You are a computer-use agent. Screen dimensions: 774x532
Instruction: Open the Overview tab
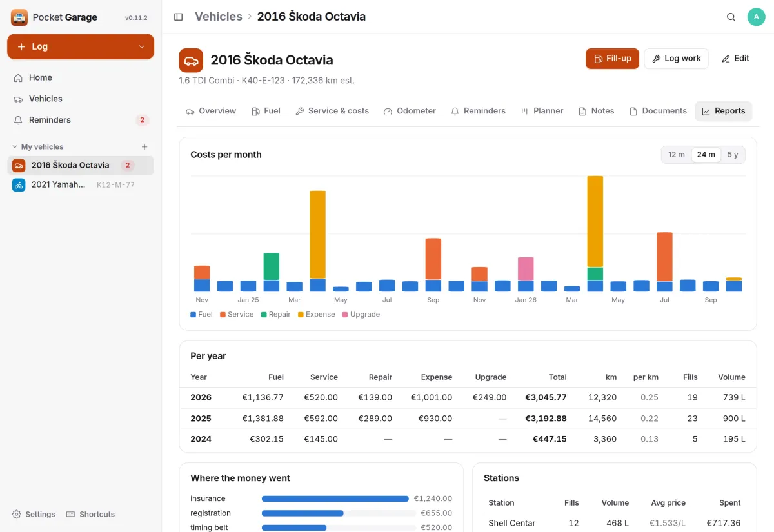[x=211, y=111]
